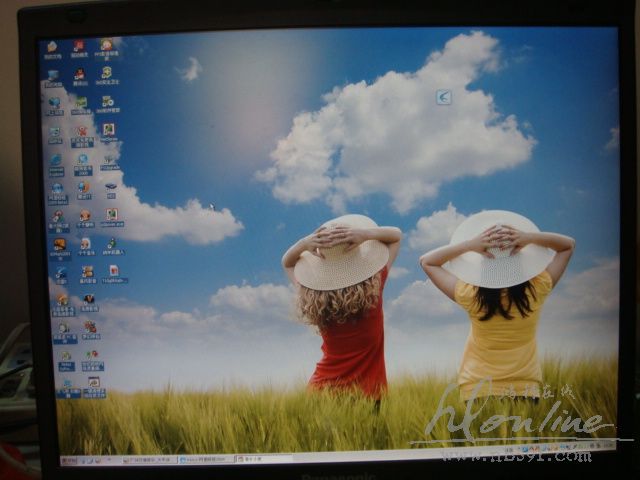
Task: Launch the blue swoosh Thunder desktop shortcut
Action: click(61, 276)
